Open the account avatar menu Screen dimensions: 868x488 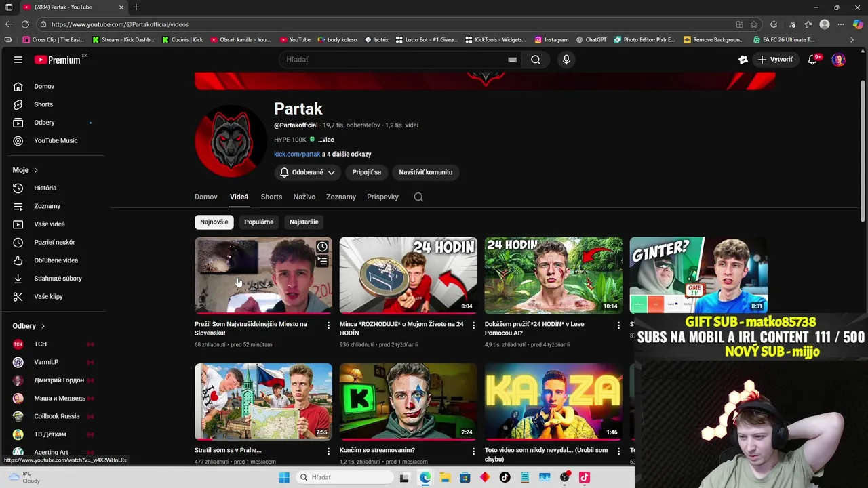tap(839, 60)
